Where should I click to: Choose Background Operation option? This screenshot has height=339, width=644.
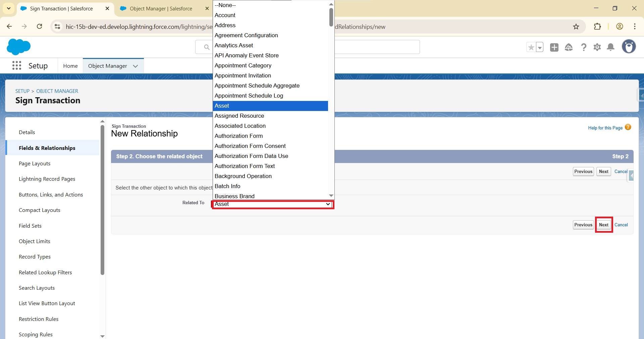(x=270, y=176)
